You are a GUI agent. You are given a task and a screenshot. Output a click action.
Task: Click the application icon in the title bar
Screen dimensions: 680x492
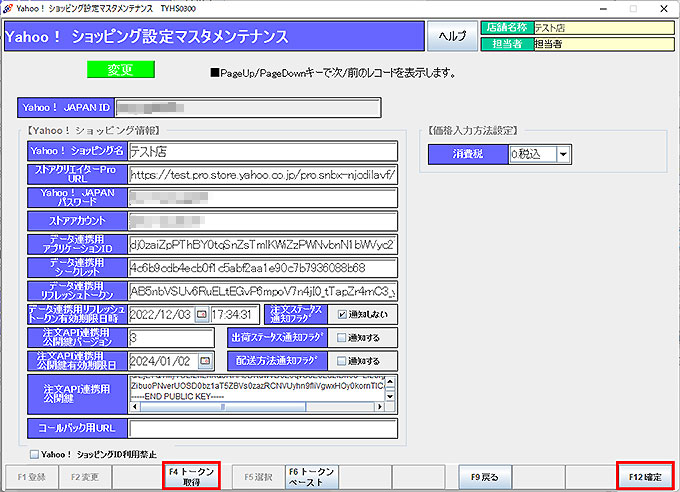(7, 8)
